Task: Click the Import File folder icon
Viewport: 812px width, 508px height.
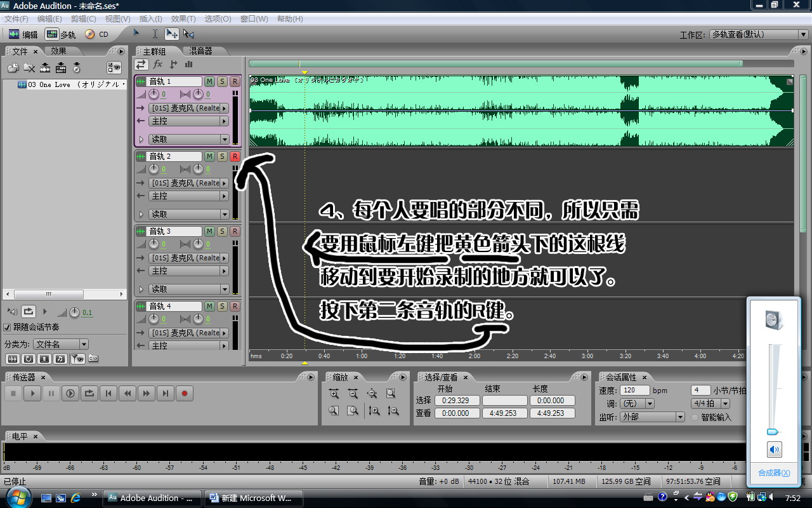Action: coord(13,68)
